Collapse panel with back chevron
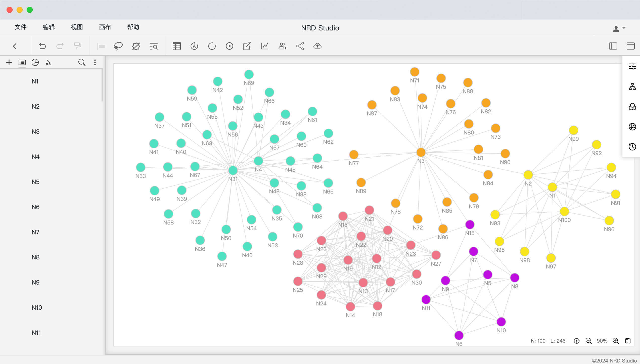 [15, 46]
